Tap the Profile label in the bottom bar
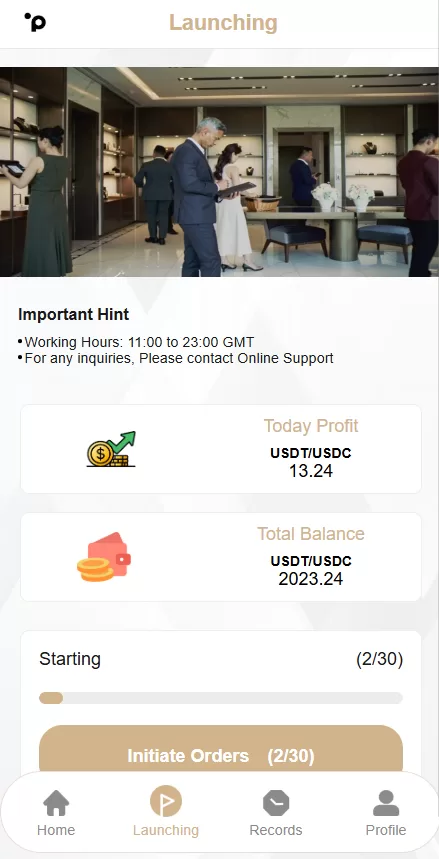439x859 pixels. click(386, 830)
